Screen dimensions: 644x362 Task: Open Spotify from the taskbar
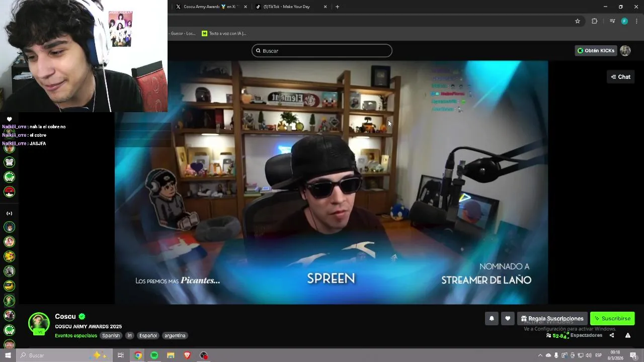(x=154, y=355)
